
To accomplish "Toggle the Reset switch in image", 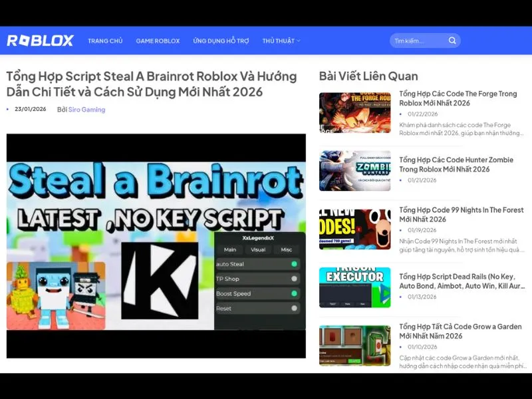I will (x=294, y=309).
